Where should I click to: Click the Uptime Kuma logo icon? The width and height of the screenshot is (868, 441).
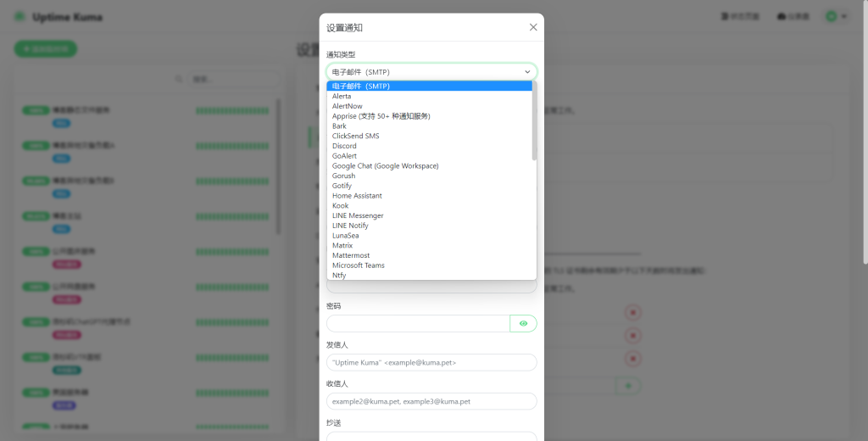20,17
